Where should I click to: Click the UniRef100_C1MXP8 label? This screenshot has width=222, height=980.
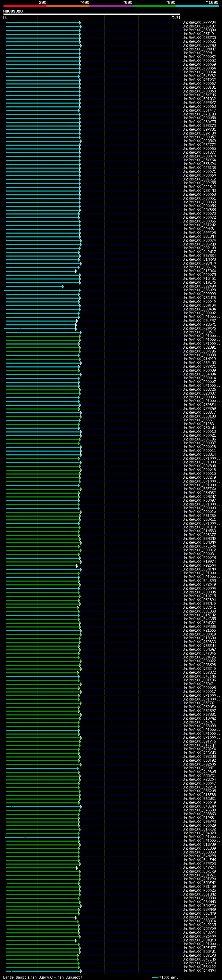(199, 259)
